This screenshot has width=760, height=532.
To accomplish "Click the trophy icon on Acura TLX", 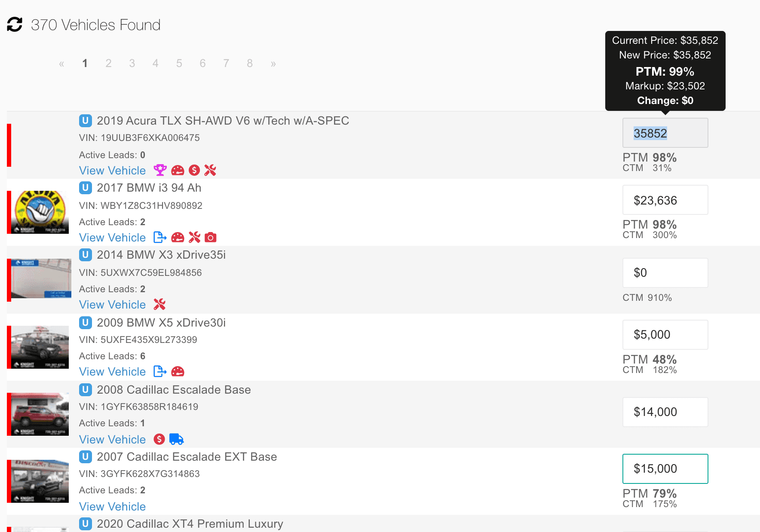I will pos(160,170).
